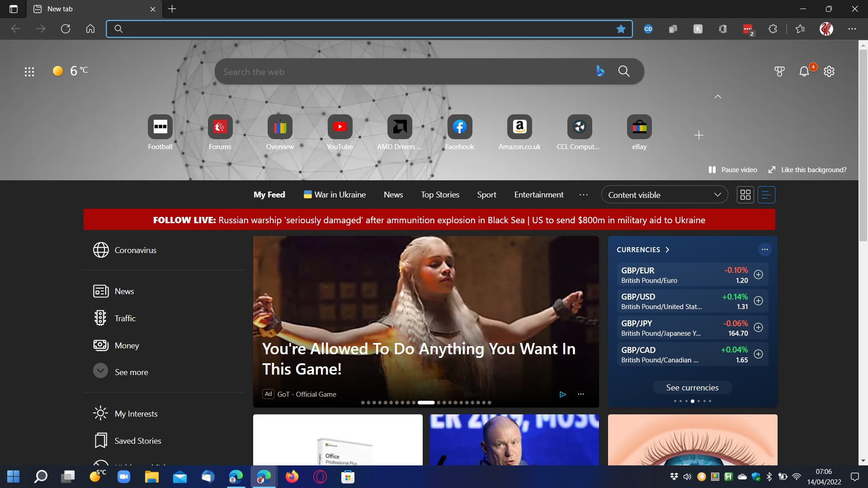This screenshot has height=488, width=868.
Task: Click the Bing search magnifier icon
Action: click(x=624, y=71)
